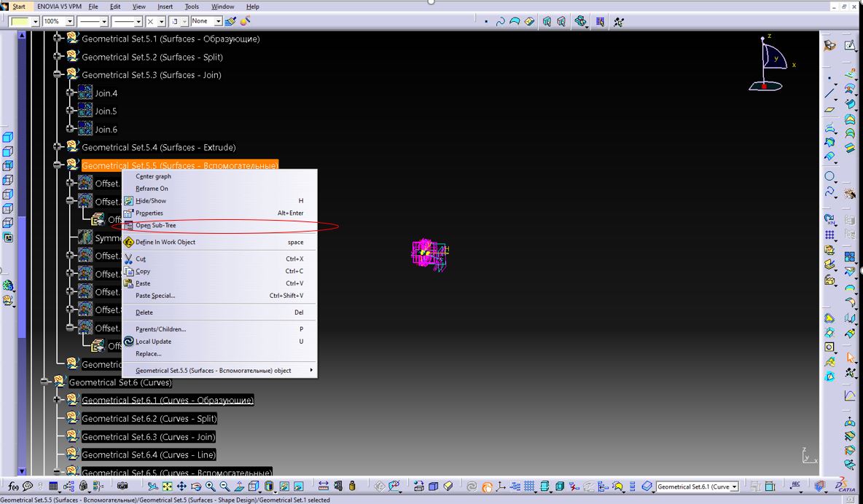Open the Measure Between tool
The image size is (863, 504).
point(323,487)
